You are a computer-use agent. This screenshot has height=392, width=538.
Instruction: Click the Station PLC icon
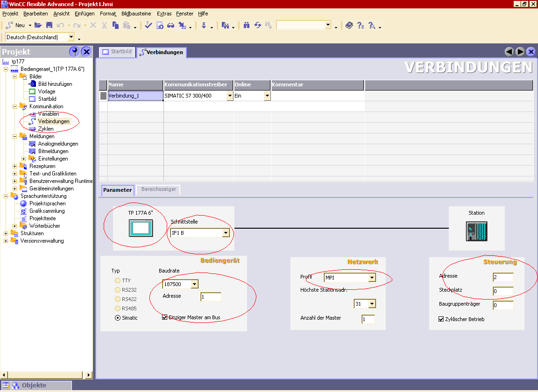coord(476,231)
